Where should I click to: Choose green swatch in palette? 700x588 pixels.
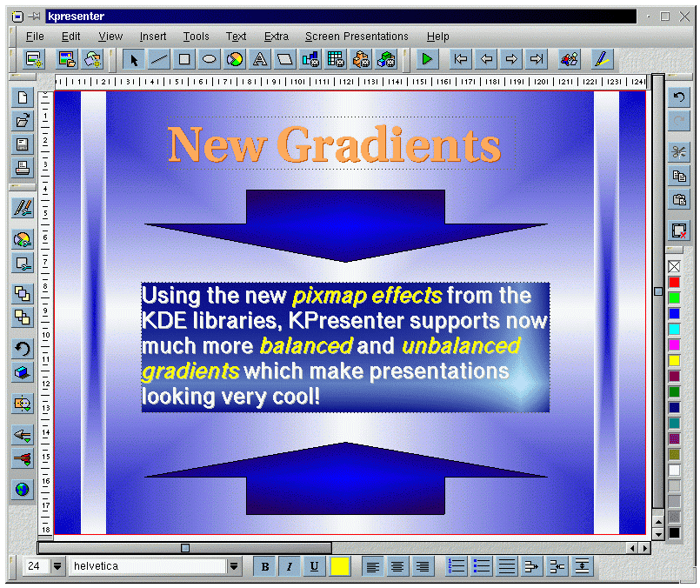(674, 297)
